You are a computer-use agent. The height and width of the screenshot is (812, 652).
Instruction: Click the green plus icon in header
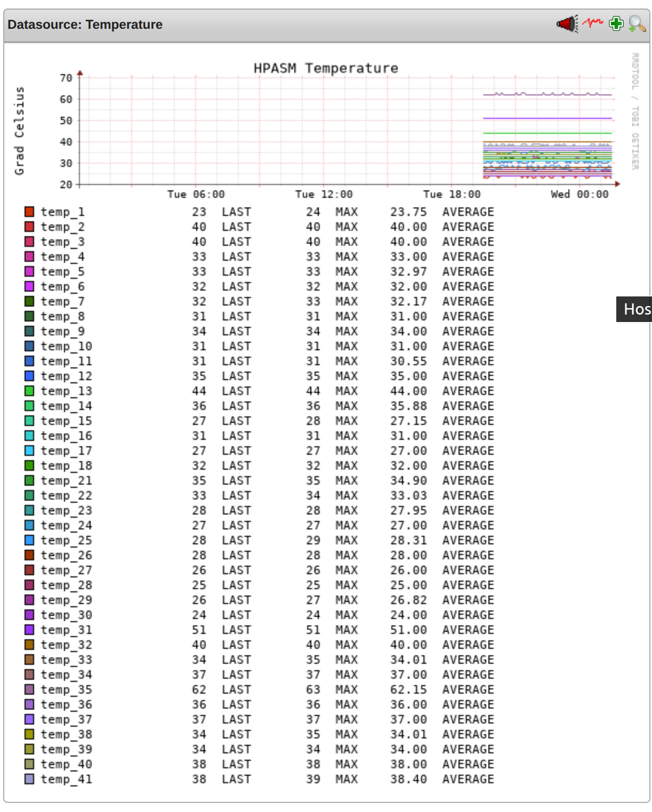click(616, 23)
